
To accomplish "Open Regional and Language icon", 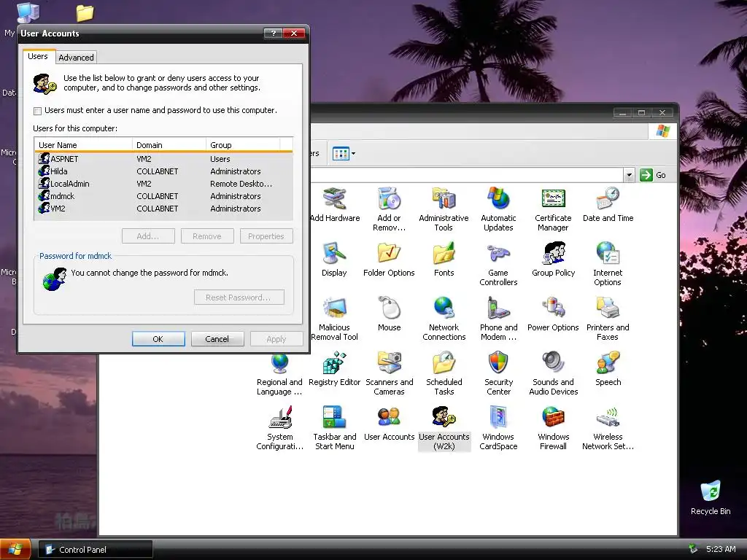I will pyautogui.click(x=279, y=374).
